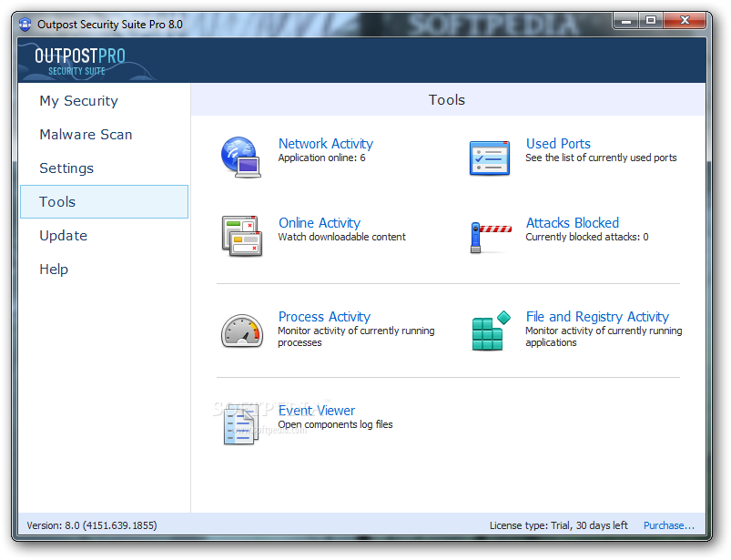731x560 pixels.
Task: Click the Used Ports checklist icon
Action: pyautogui.click(x=490, y=158)
